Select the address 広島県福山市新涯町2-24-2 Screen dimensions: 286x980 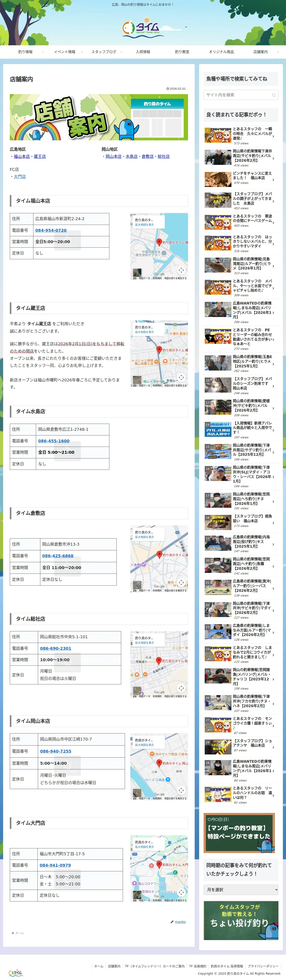pos(60,219)
